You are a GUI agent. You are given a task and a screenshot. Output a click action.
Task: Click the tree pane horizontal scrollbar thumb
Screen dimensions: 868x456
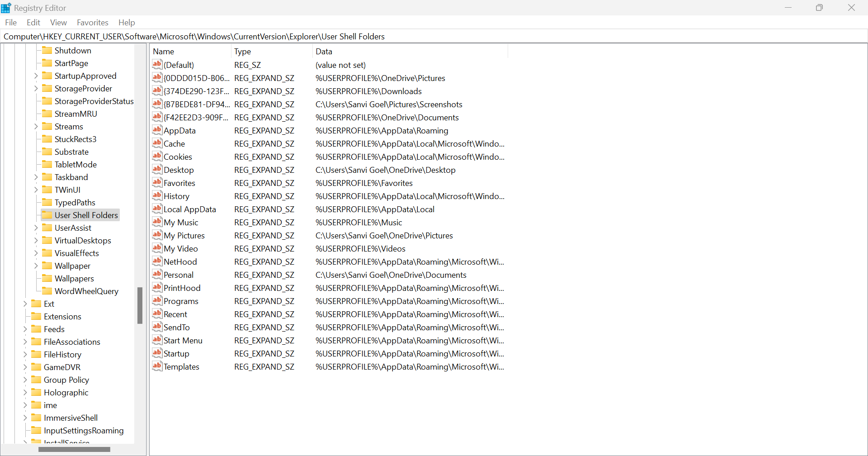coord(74,449)
